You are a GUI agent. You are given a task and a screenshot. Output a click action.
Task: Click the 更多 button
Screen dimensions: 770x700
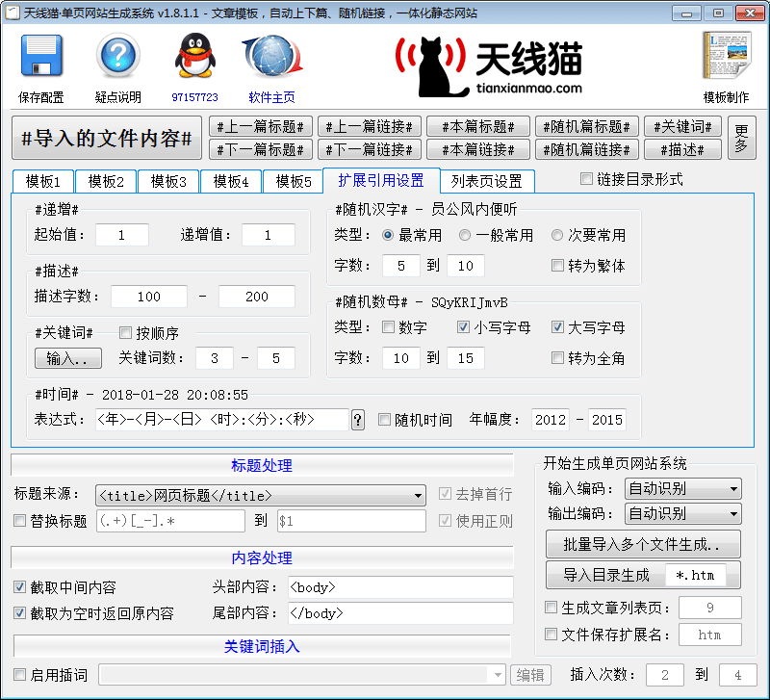(x=741, y=138)
